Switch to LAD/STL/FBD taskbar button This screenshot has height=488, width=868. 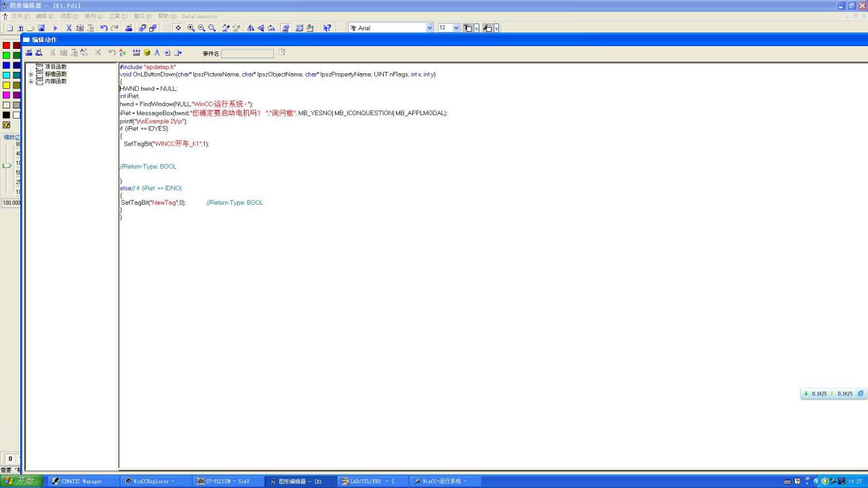372,481
